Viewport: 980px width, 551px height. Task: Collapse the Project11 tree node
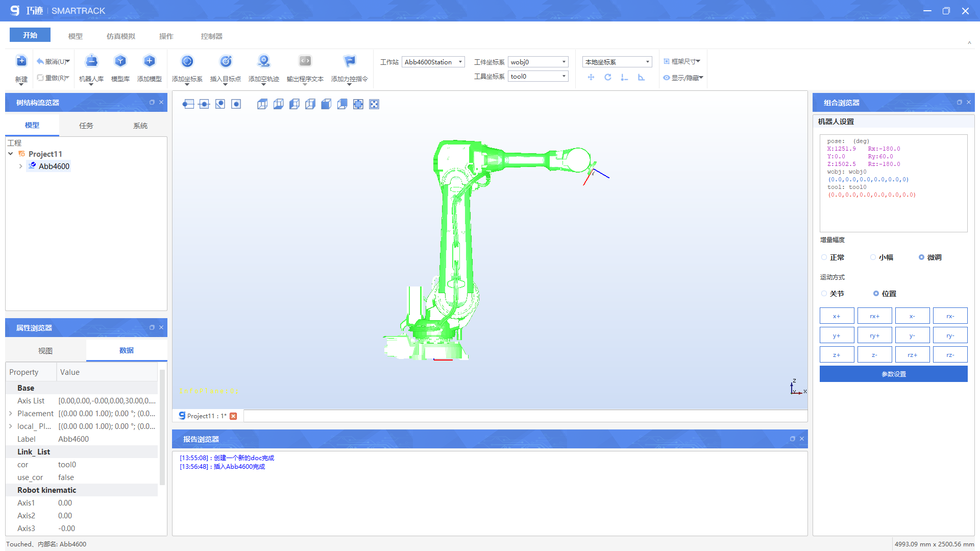tap(10, 154)
